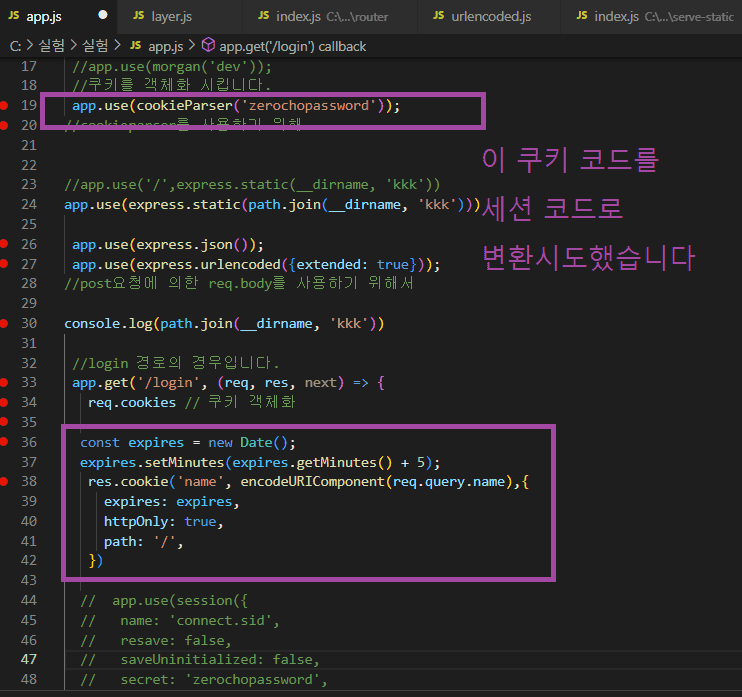This screenshot has width=742, height=697.
Task: Click the unsaved-changes dot on app.js tab
Action: click(x=103, y=17)
